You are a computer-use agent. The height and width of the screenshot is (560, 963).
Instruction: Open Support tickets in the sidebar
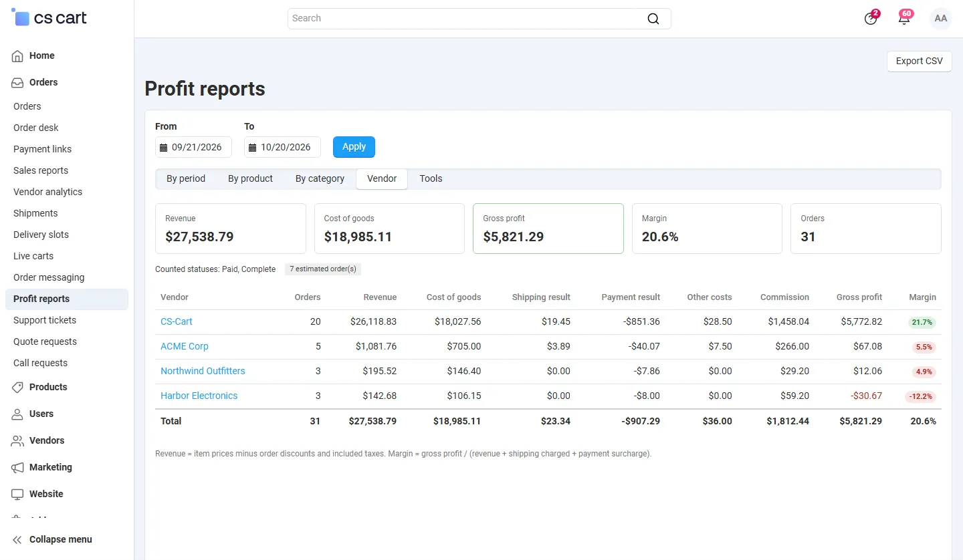45,321
